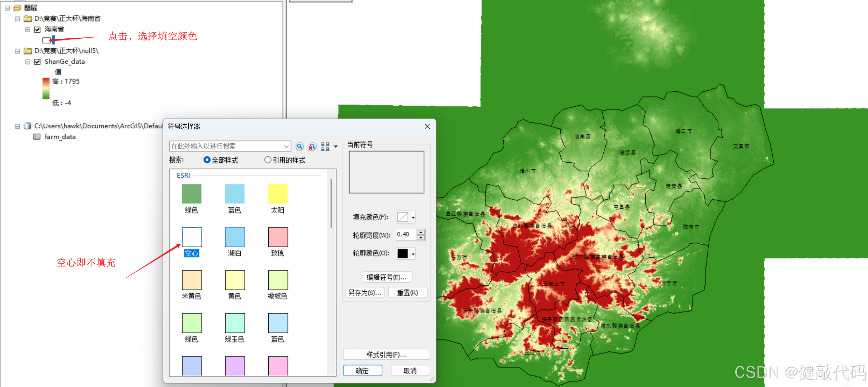The width and height of the screenshot is (868, 387).
Task: Click the geodatabase icon under Documents path
Action: pos(27,126)
